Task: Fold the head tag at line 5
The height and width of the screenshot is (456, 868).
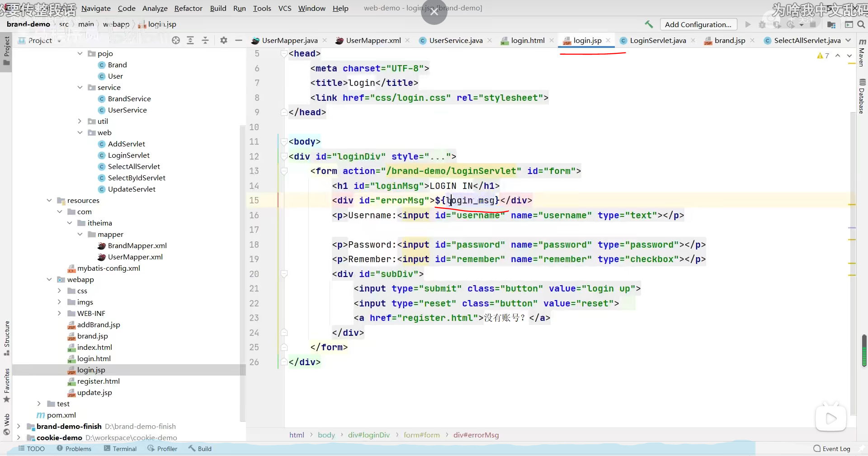Action: click(284, 54)
